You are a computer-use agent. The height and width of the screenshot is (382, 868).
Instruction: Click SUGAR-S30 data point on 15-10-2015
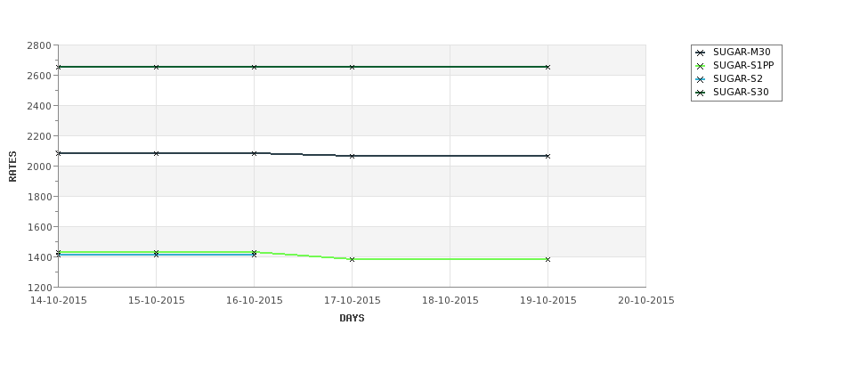156,67
